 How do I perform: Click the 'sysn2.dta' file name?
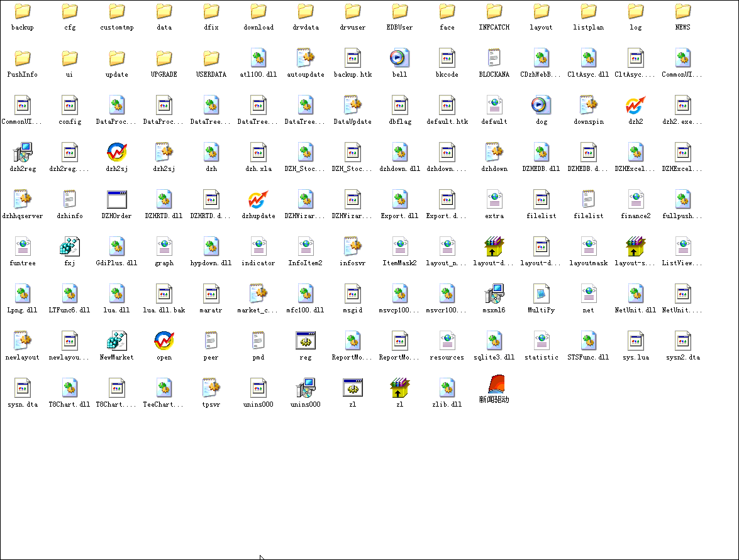tap(682, 358)
